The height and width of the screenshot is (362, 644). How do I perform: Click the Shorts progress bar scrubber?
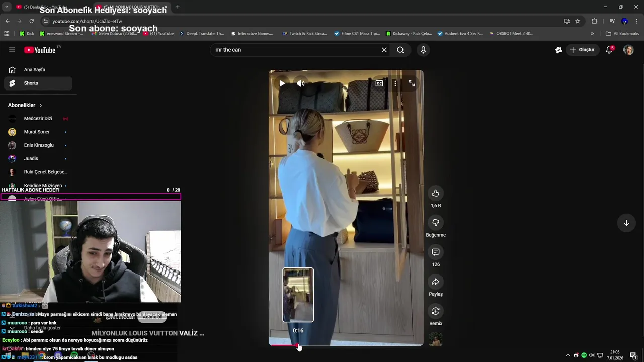tap(298, 345)
